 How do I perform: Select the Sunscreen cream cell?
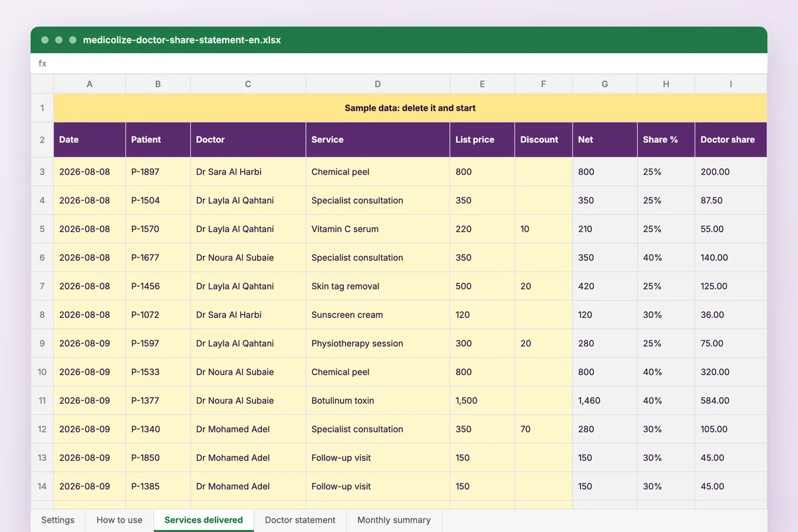click(x=378, y=315)
